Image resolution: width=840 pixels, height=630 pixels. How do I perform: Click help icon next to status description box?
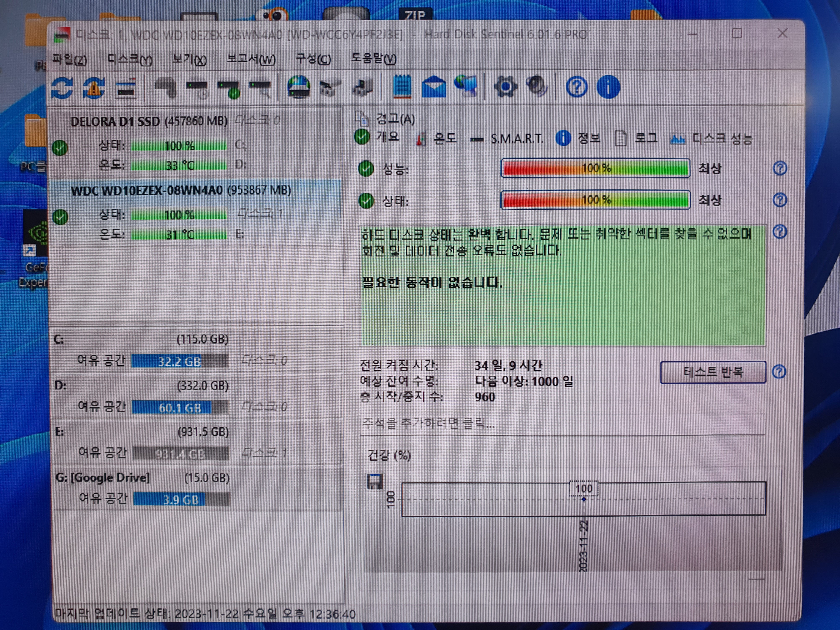tap(780, 232)
